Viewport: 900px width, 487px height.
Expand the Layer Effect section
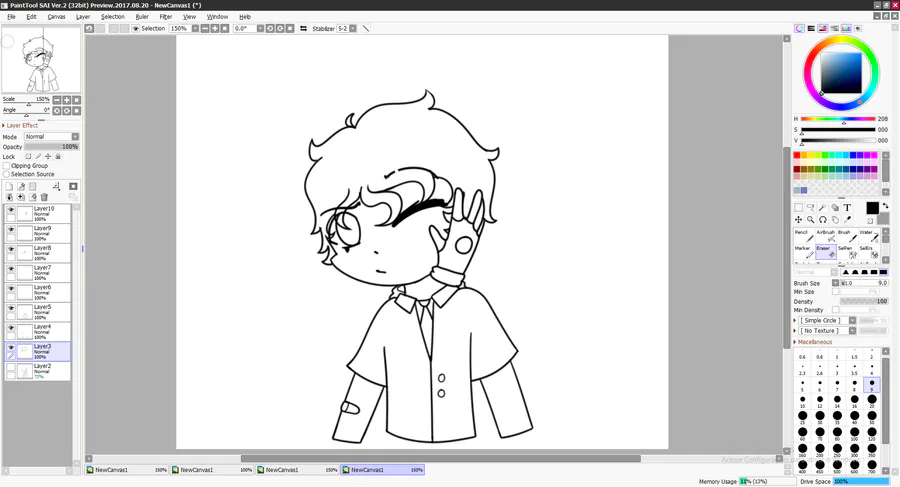pyautogui.click(x=21, y=125)
